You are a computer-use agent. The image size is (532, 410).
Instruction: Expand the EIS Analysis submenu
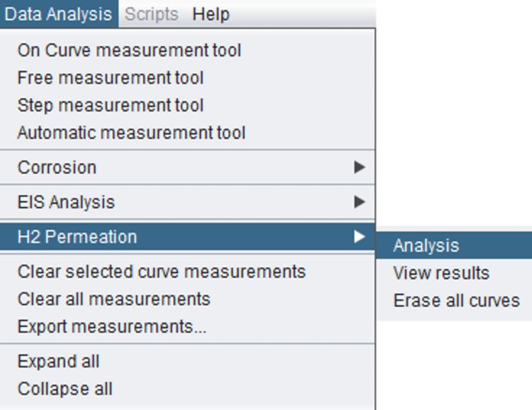[x=66, y=202]
